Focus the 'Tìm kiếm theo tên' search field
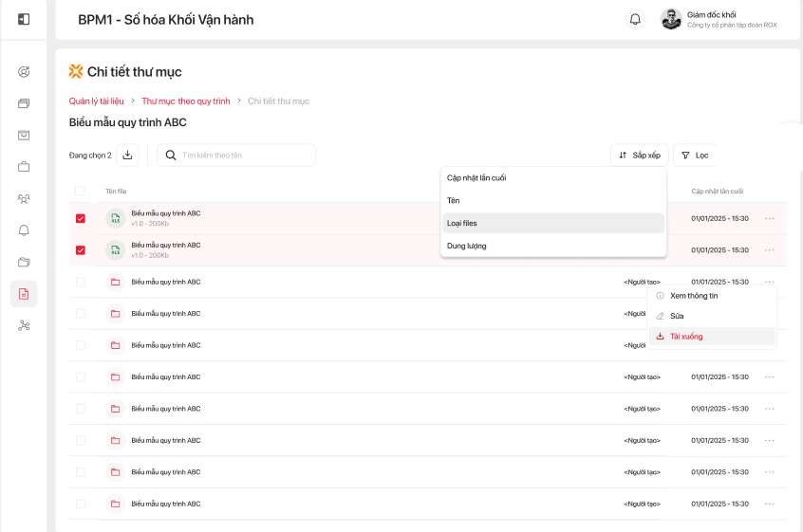 [245, 156]
